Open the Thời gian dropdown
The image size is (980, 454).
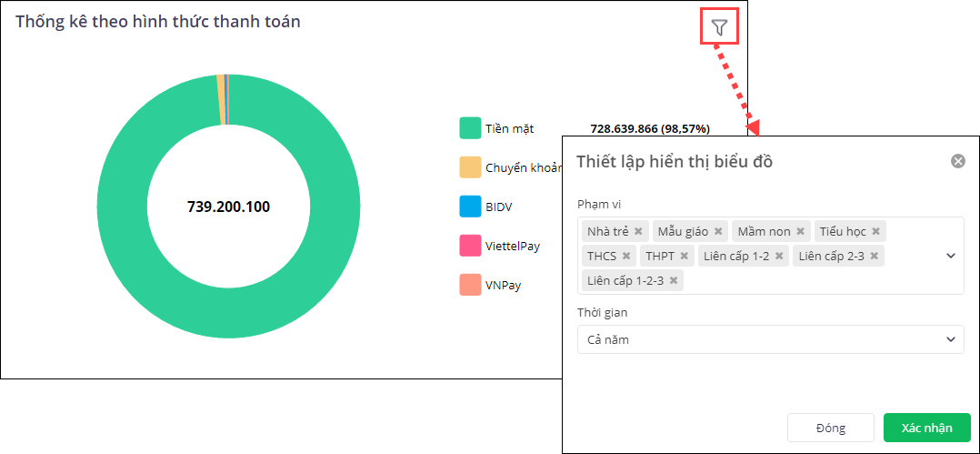[x=770, y=339]
